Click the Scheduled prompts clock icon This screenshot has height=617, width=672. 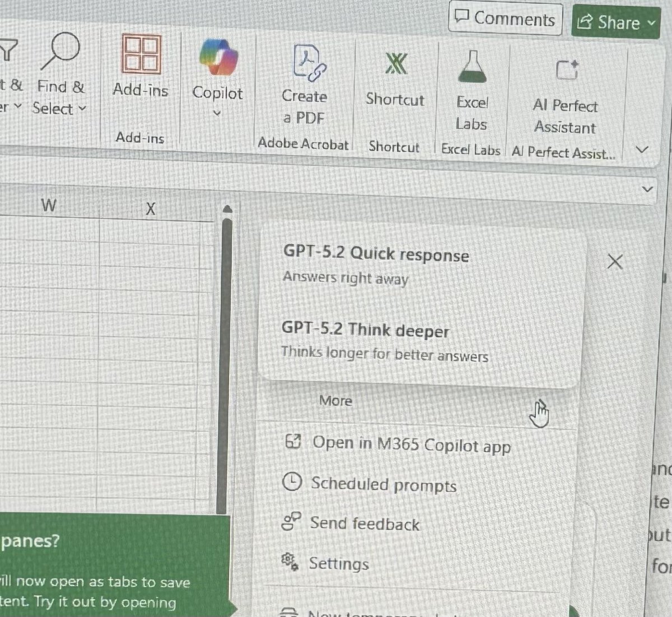(292, 482)
